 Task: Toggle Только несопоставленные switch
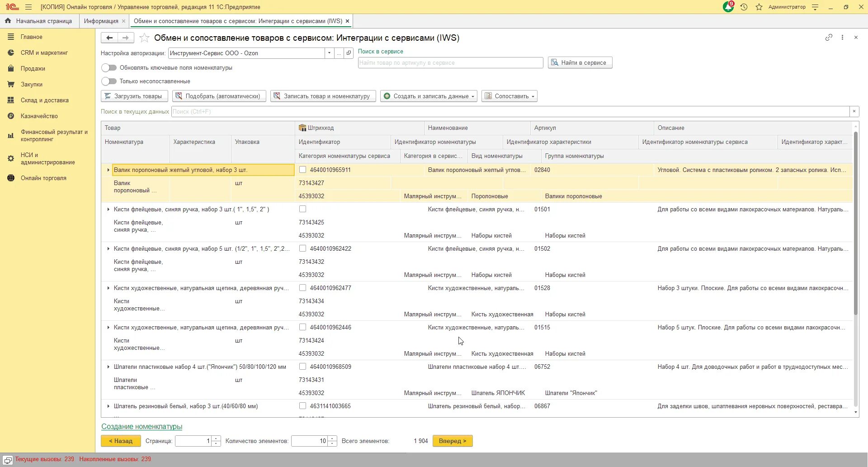tap(109, 81)
